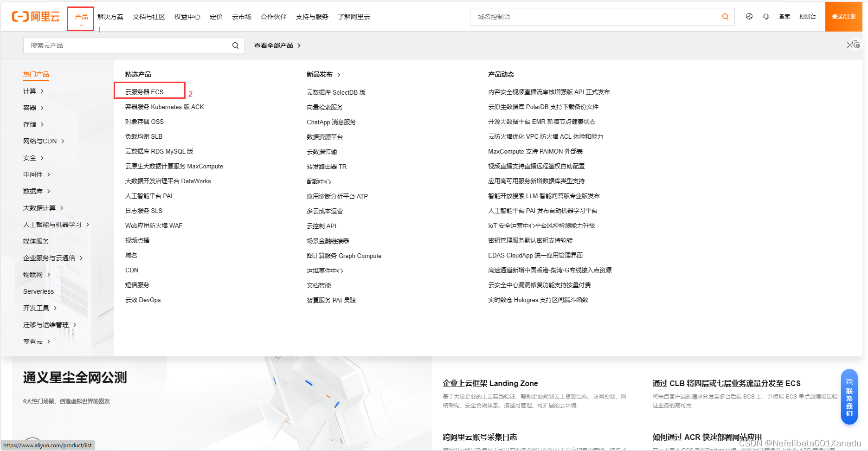Image resolution: width=868 pixels, height=451 pixels.
Task: Open 负载均衡 SLB product
Action: coord(144,136)
